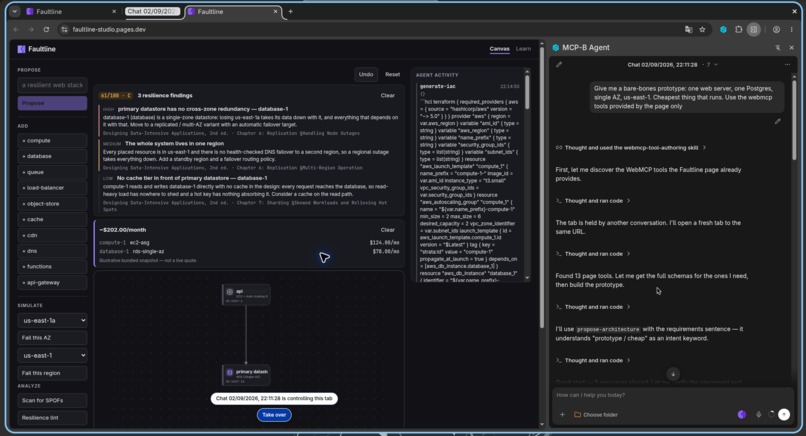Toggle the side panel toolbar button

tap(754, 29)
